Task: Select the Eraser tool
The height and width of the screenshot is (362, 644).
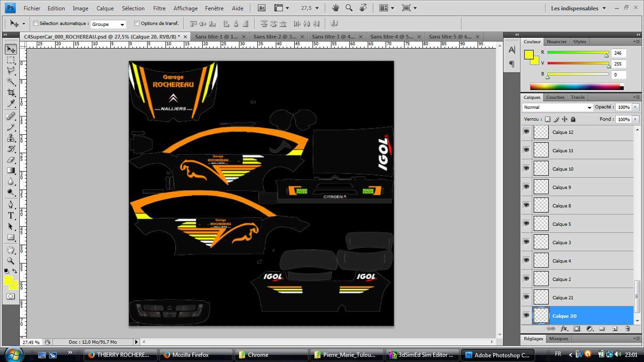Action: (11, 159)
